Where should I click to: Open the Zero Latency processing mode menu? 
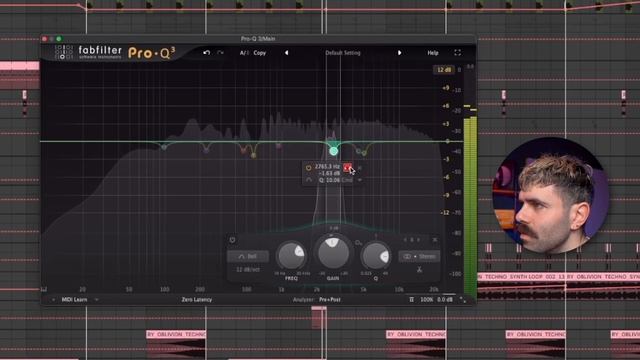[x=196, y=300]
